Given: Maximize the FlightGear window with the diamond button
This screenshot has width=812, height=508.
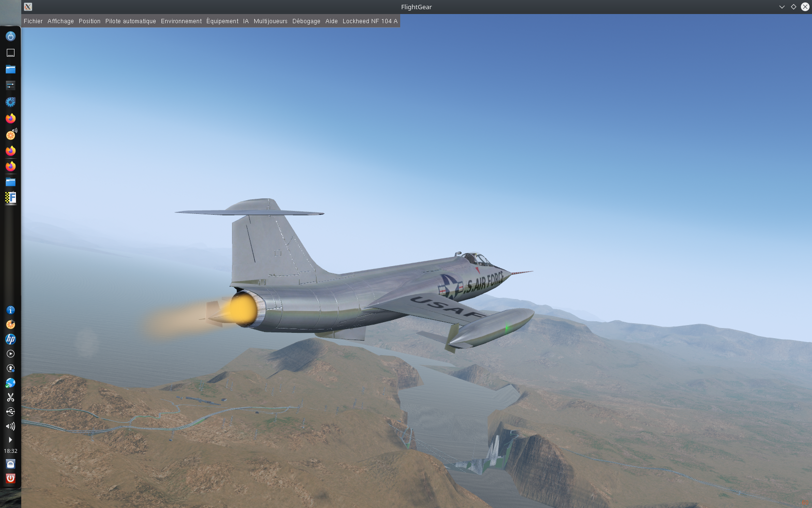Looking at the screenshot, I should coord(793,7).
